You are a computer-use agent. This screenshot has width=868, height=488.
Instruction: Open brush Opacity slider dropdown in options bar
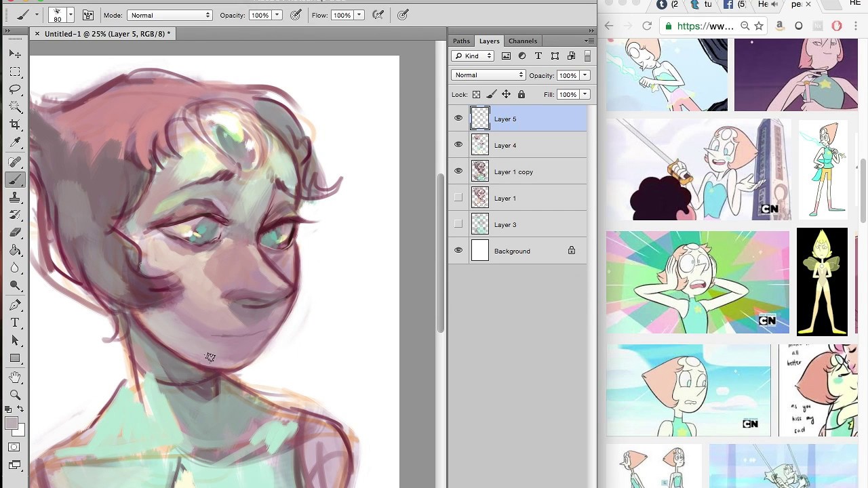click(277, 15)
